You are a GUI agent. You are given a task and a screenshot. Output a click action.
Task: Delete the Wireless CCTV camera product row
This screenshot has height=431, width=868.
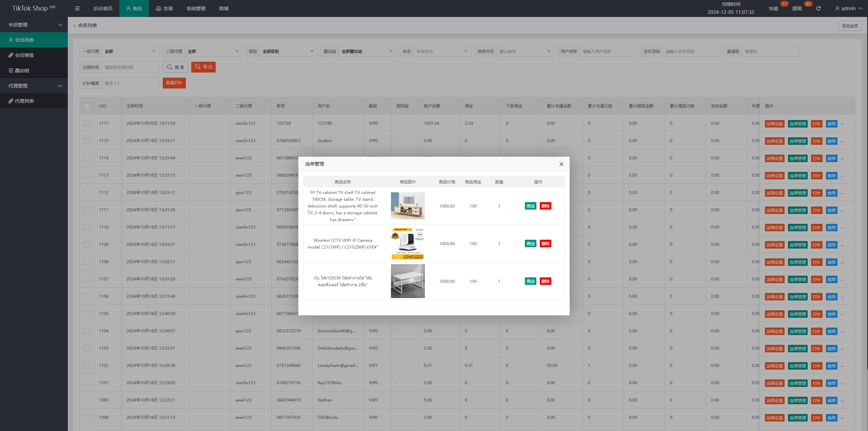(x=545, y=244)
